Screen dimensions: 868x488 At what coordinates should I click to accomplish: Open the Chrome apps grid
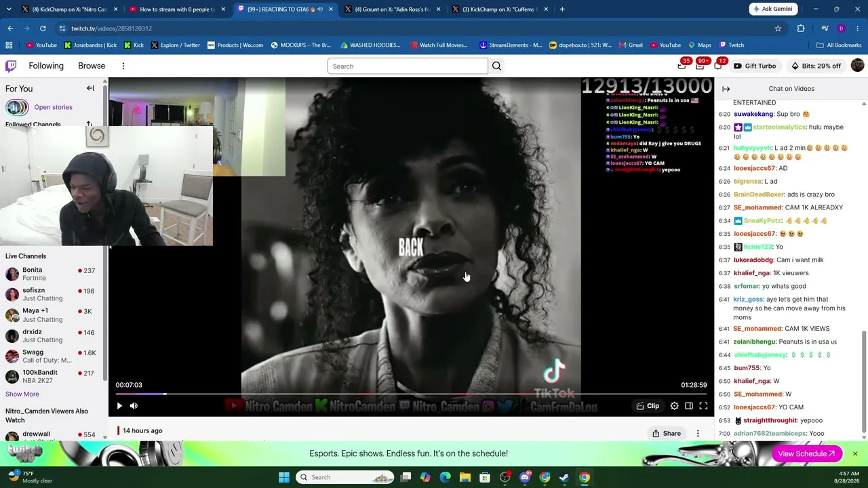[9, 45]
